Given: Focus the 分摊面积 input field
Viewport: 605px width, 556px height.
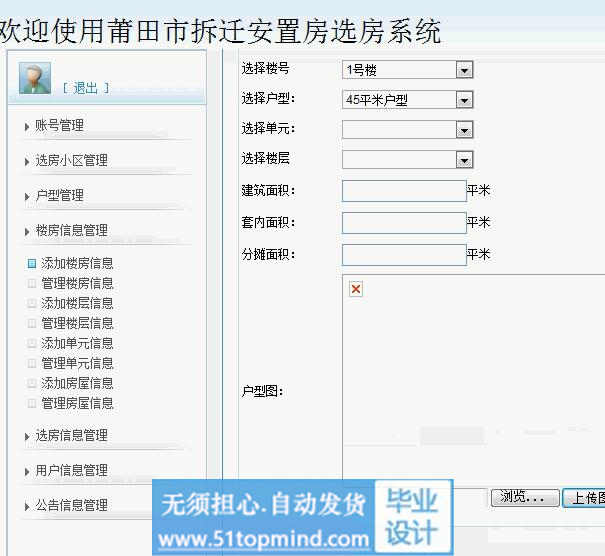Looking at the screenshot, I should 404,255.
